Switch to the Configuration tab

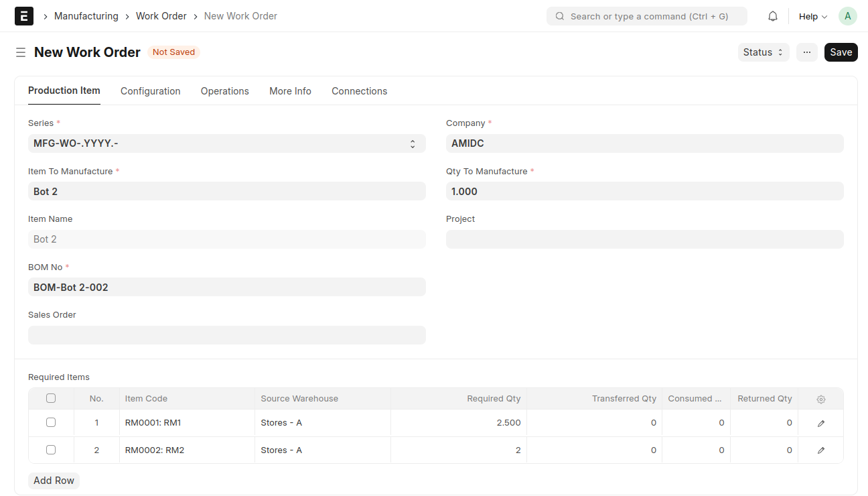[150, 91]
